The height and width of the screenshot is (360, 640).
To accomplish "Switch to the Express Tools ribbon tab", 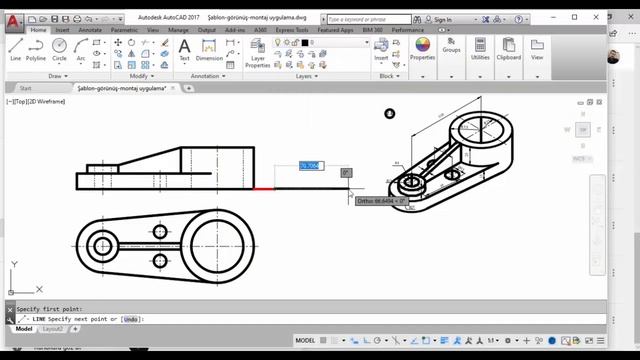I will [292, 30].
